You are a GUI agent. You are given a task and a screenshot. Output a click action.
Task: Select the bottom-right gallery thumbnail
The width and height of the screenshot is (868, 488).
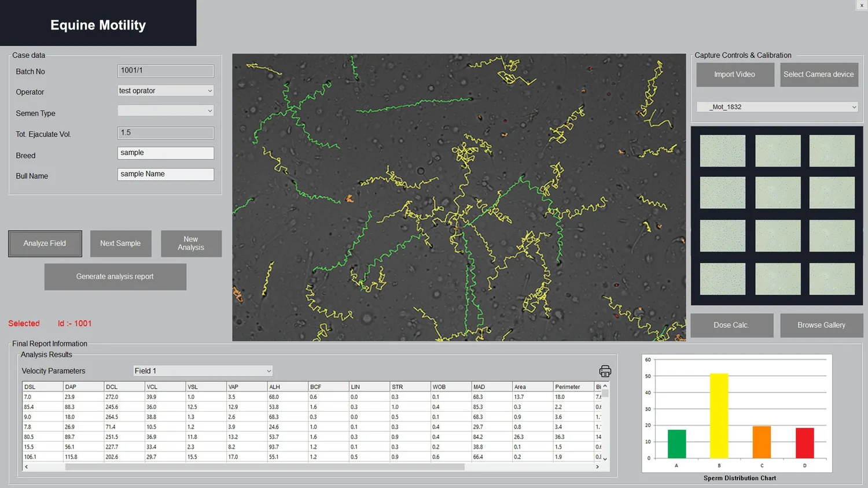(832, 278)
